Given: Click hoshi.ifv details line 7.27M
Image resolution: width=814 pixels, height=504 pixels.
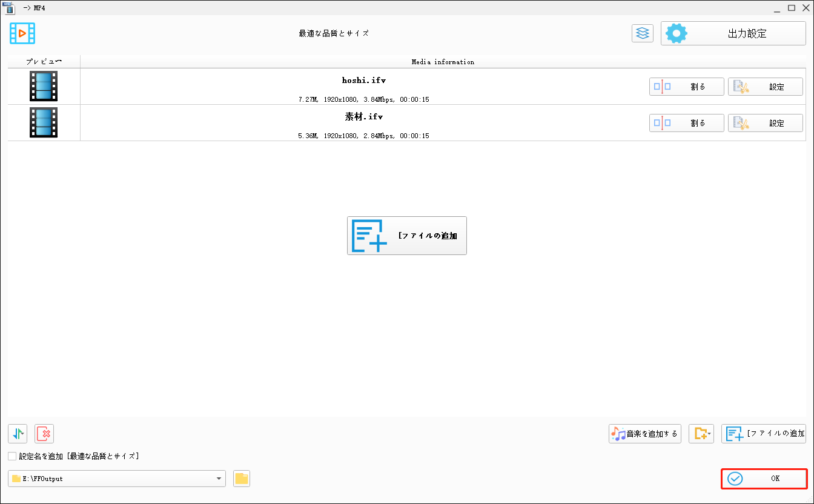Looking at the screenshot, I should (364, 99).
